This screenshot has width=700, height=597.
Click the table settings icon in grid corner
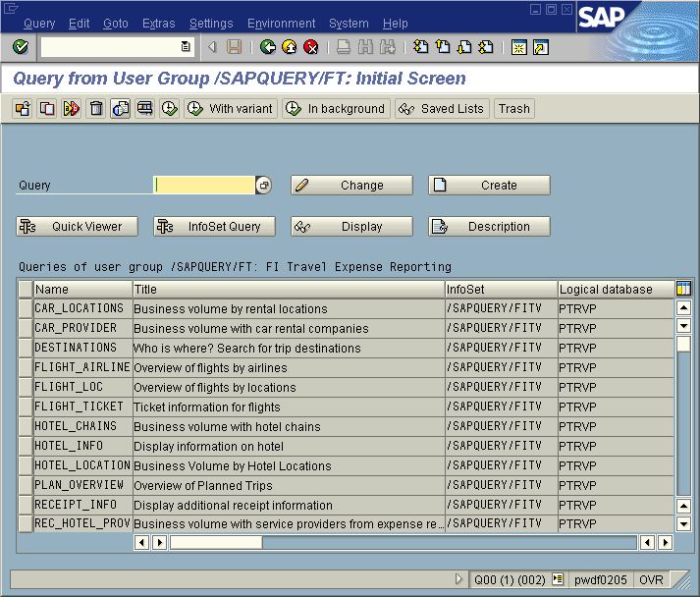point(683,289)
